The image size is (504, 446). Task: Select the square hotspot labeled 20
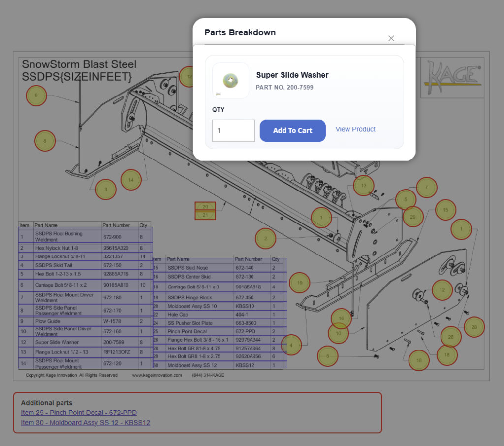[205, 206]
